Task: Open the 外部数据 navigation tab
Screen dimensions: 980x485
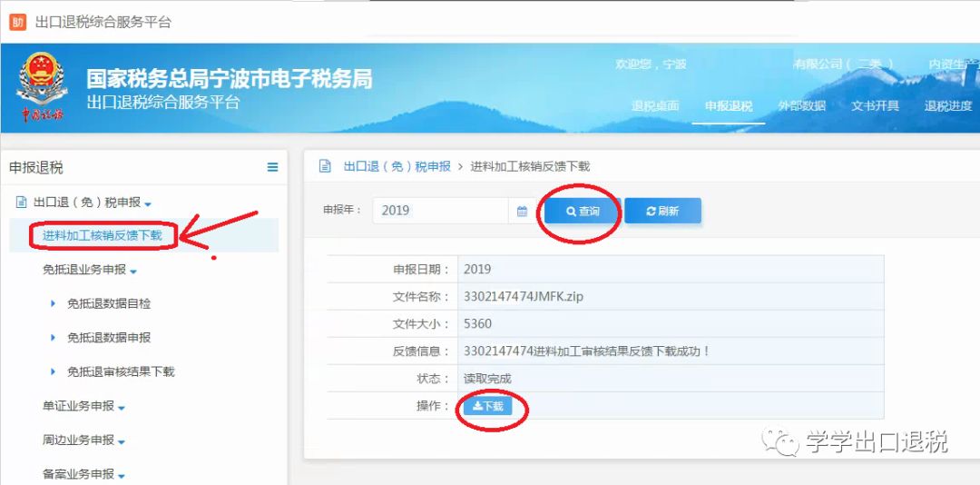Action: point(802,105)
